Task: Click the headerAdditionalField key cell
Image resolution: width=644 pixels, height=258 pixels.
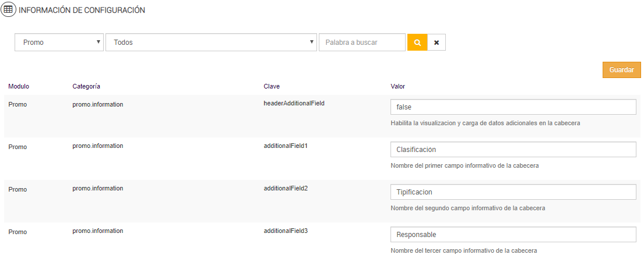Action: pyautogui.click(x=294, y=103)
